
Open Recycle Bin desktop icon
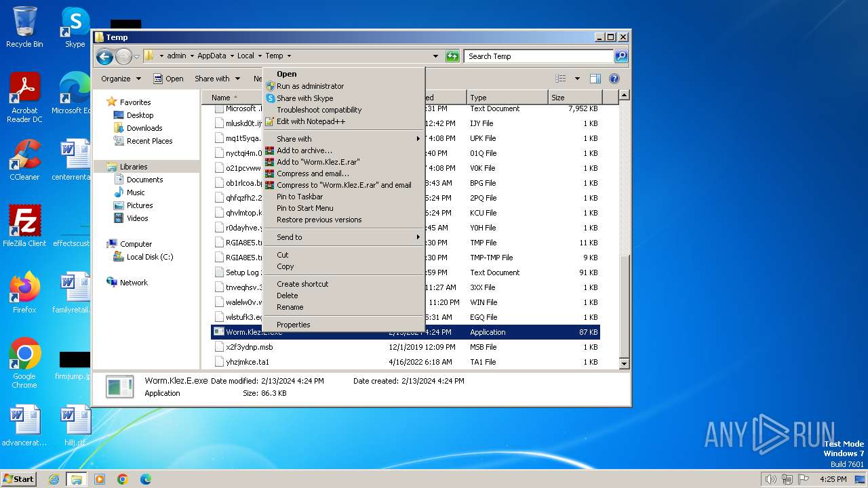tap(24, 27)
